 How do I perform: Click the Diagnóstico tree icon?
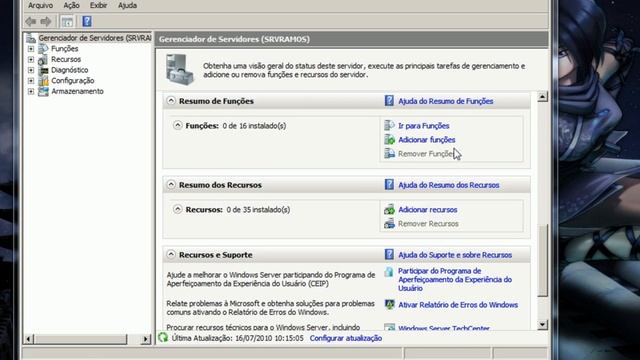point(43,70)
